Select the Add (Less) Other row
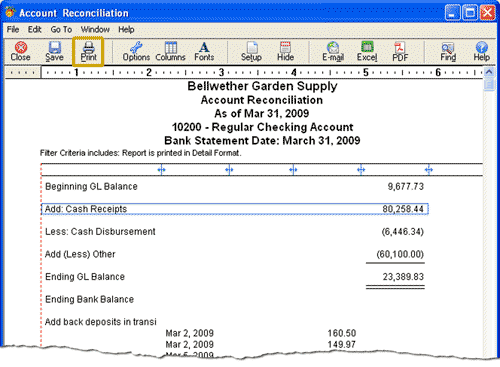Screen dimensions: 500x367 tap(235, 254)
